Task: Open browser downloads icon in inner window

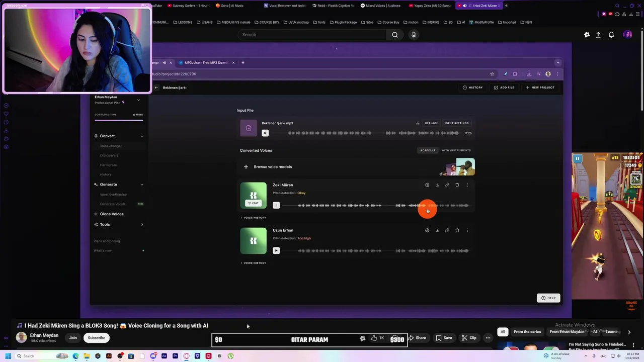Action: (x=529, y=74)
